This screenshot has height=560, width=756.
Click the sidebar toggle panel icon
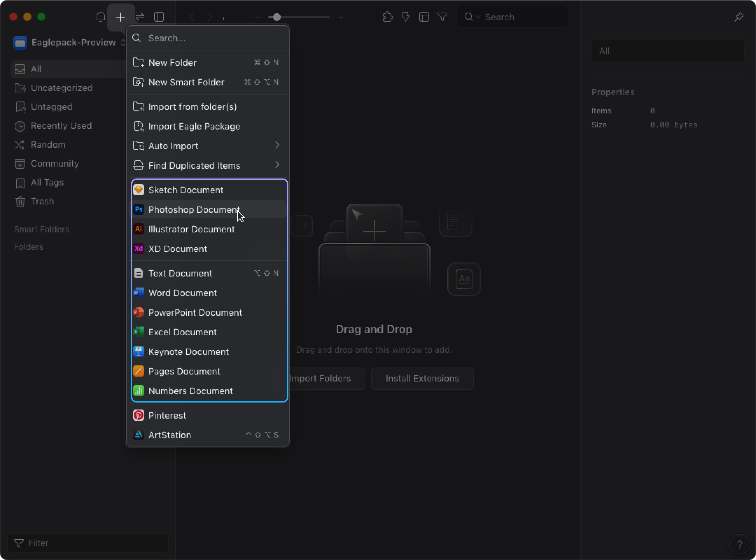tap(160, 17)
